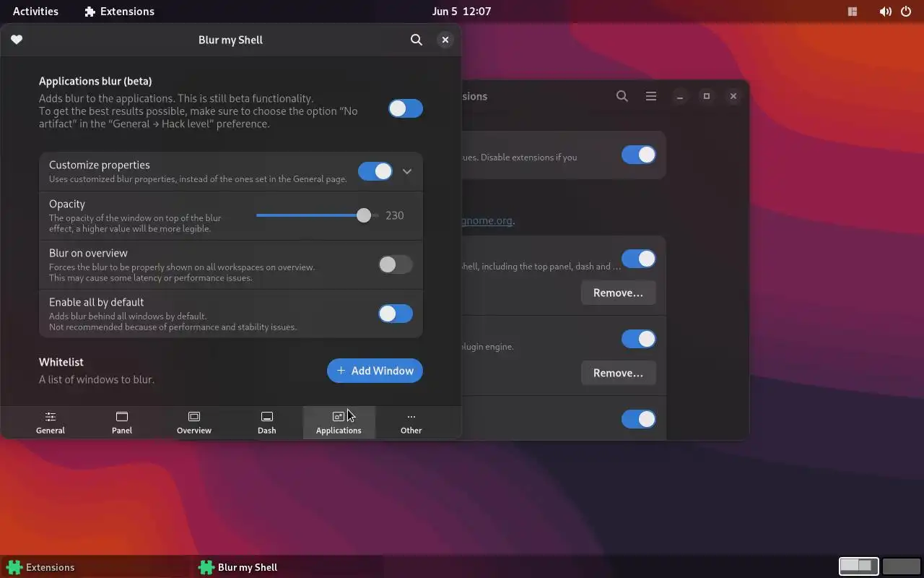This screenshot has width=924, height=578.
Task: Switch to the second workspace thumbnail
Action: tap(902, 566)
